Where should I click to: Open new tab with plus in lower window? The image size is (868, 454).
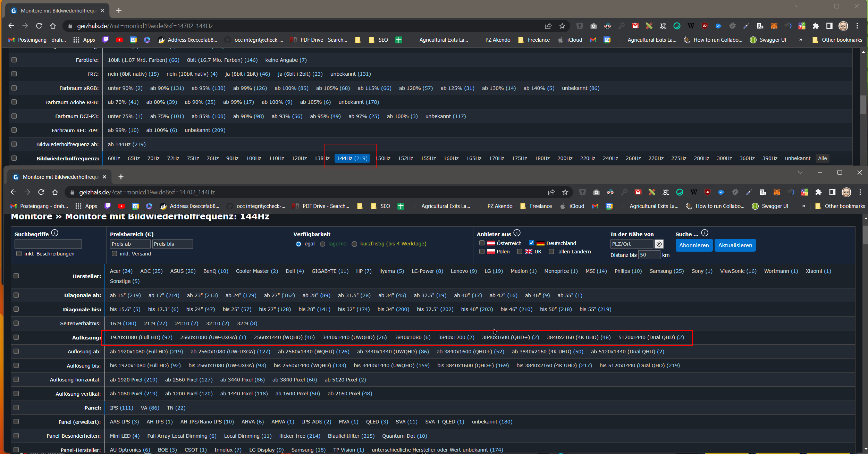click(x=121, y=177)
